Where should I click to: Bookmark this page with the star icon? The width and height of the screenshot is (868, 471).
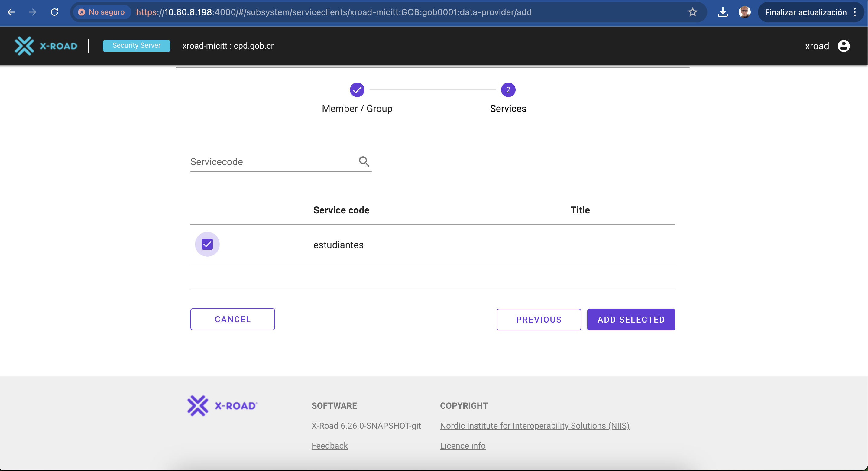pos(692,12)
